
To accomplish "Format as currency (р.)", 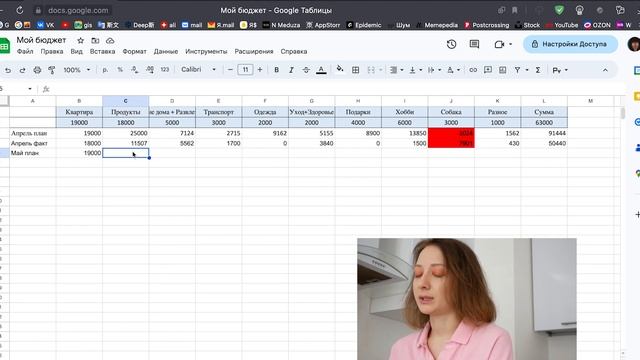I will (x=105, y=70).
